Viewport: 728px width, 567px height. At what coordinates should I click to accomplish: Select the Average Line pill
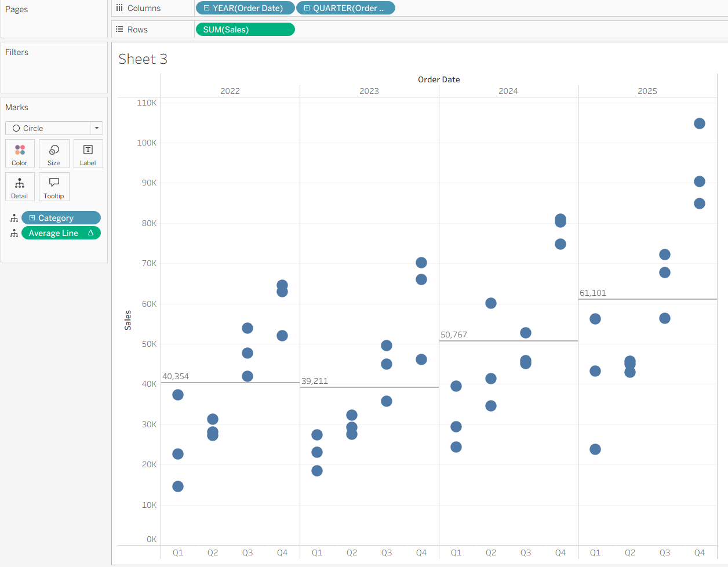coord(61,233)
